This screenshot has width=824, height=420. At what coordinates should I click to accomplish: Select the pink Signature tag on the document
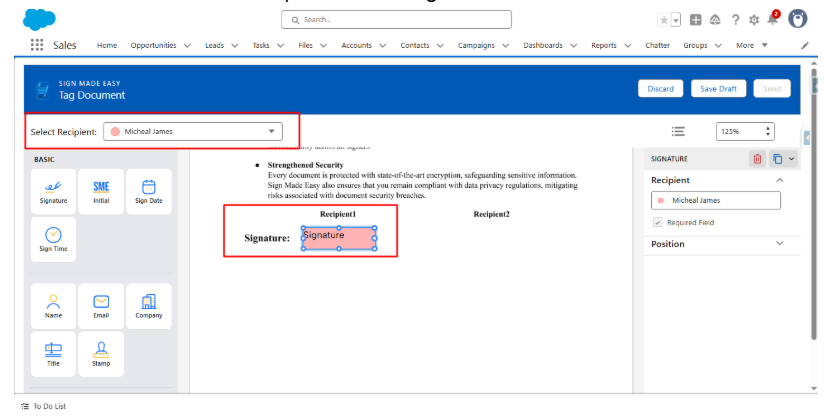(x=339, y=238)
